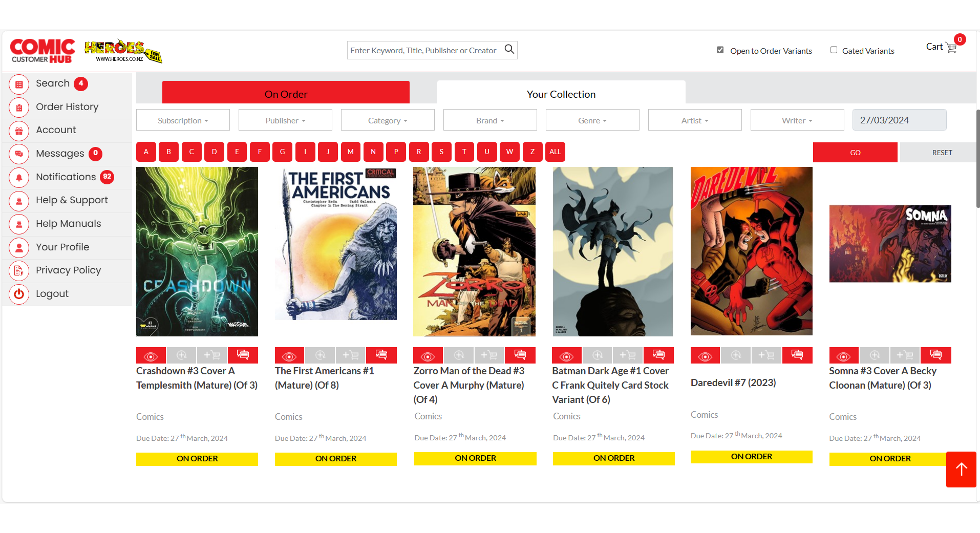980x533 pixels.
Task: Zoom Crashdown #3 cover with magnifier icon
Action: (x=182, y=355)
